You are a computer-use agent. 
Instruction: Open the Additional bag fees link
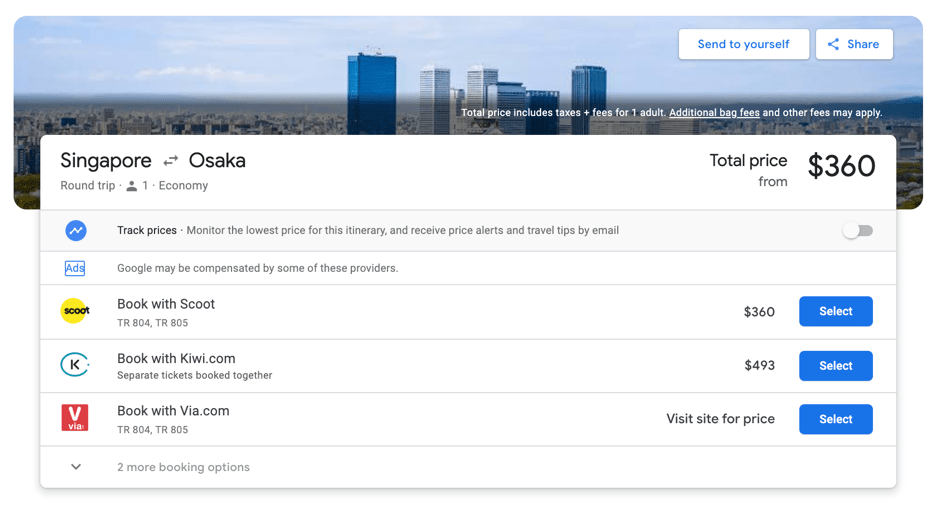click(x=714, y=113)
